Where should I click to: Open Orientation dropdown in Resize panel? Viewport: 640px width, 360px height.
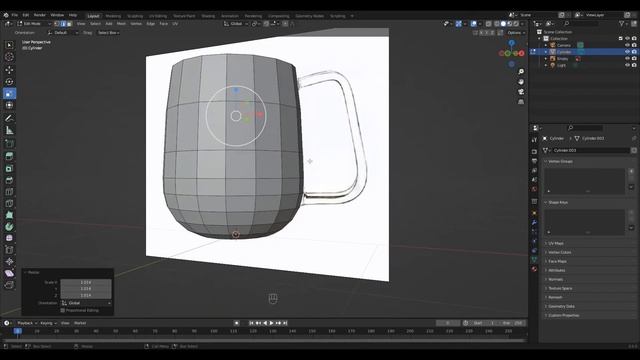tap(86, 303)
